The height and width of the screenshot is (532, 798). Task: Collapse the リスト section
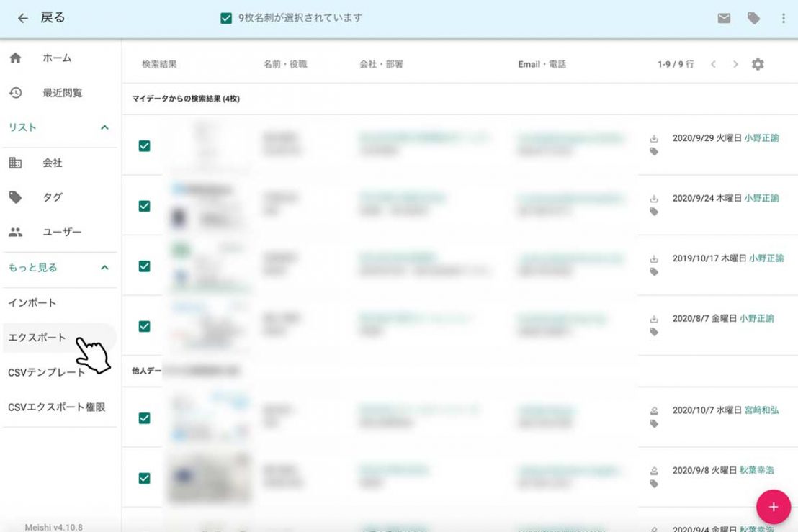click(104, 127)
